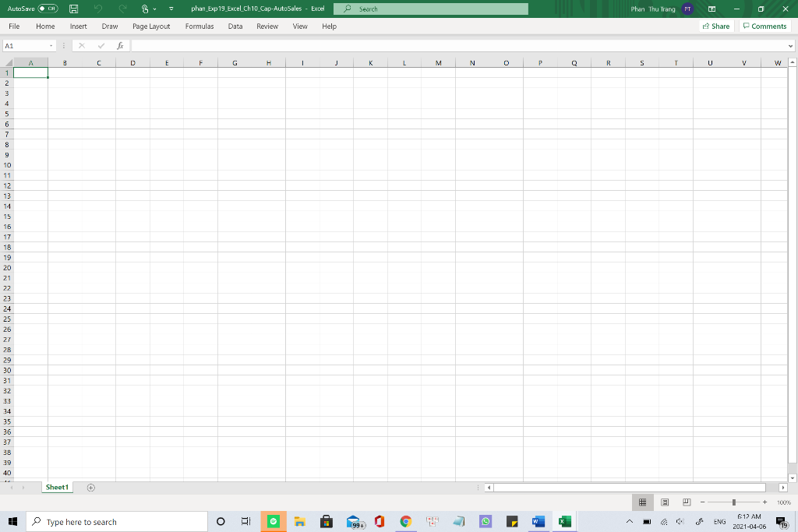The image size is (798, 532).
Task: Click vertical scrollbar down arrow
Action: click(x=793, y=477)
